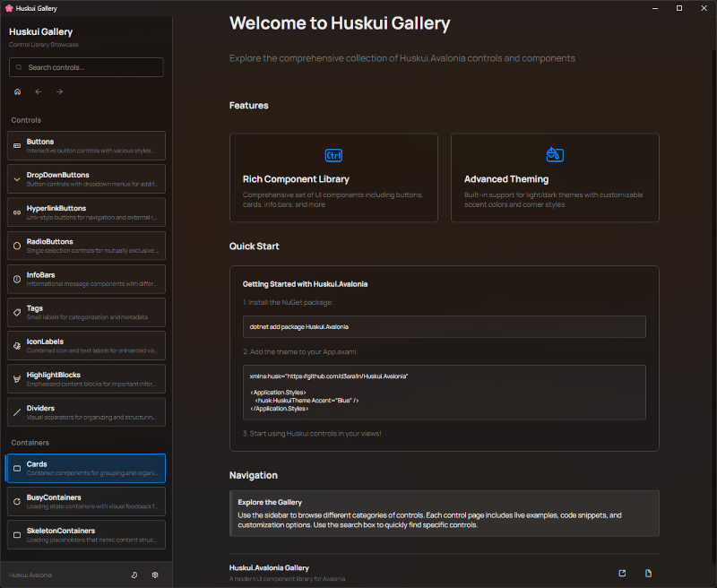Screen dimensions: 717x588
Task: Go forward using the right arrow icon
Action: pyautogui.click(x=60, y=91)
